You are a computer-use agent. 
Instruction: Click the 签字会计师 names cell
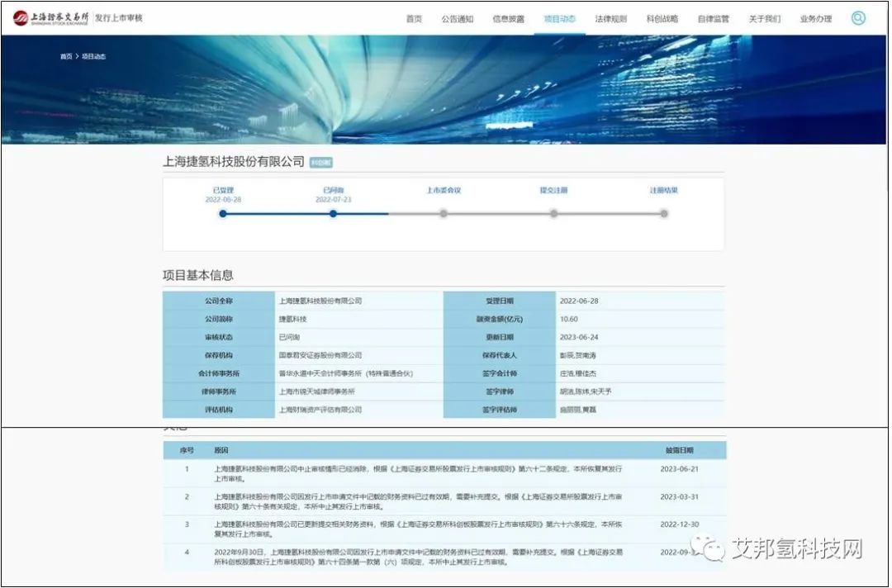pos(640,373)
